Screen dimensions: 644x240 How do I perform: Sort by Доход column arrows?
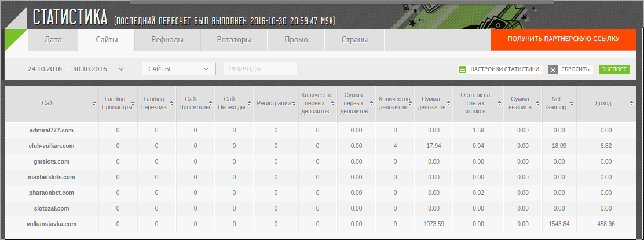631,104
